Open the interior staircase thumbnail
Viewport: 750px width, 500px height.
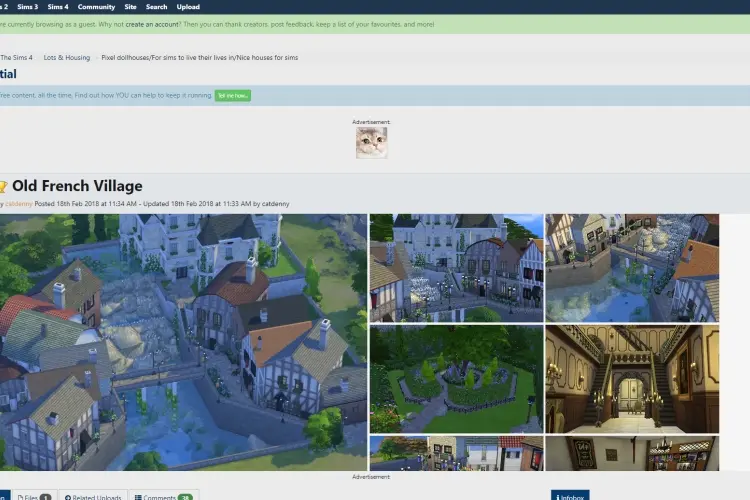(632, 379)
